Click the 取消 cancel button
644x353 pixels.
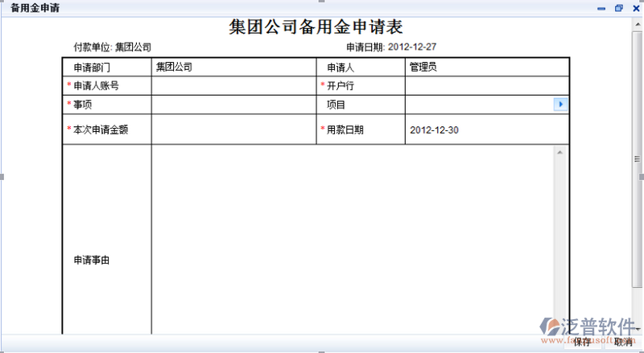(622, 343)
